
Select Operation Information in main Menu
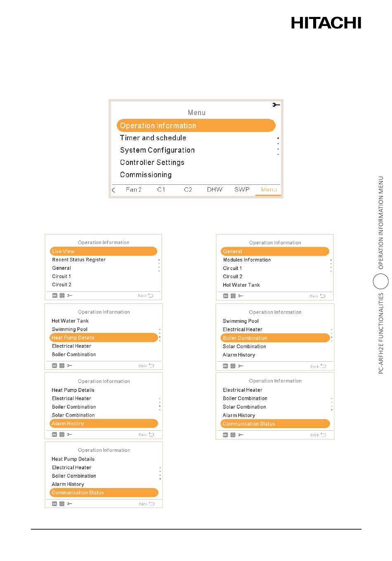pos(196,126)
